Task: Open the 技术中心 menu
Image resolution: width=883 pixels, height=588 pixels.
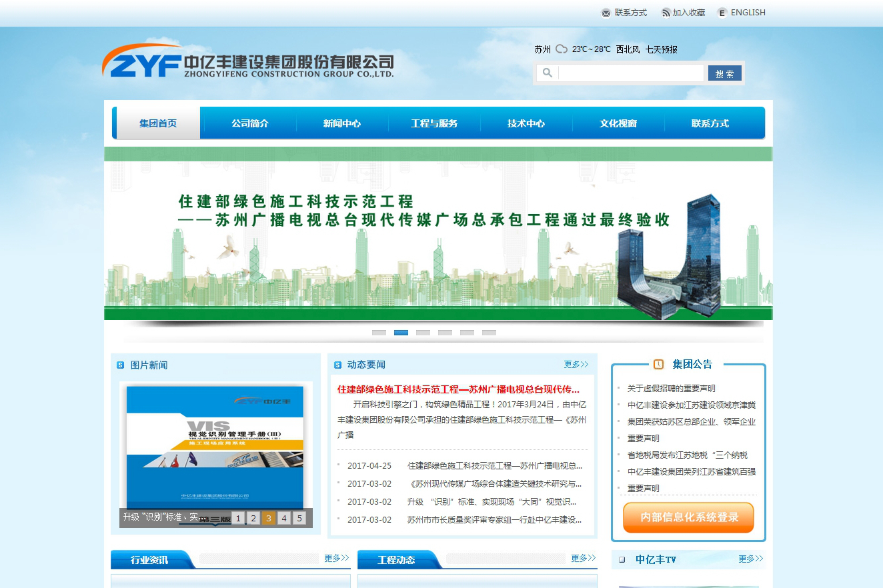Action: [526, 123]
